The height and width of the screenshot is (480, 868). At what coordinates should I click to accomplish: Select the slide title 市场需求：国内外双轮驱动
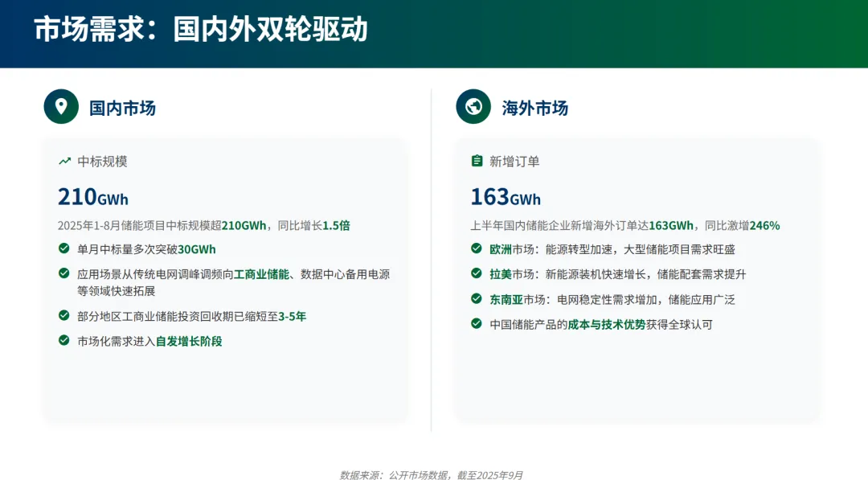pos(201,30)
